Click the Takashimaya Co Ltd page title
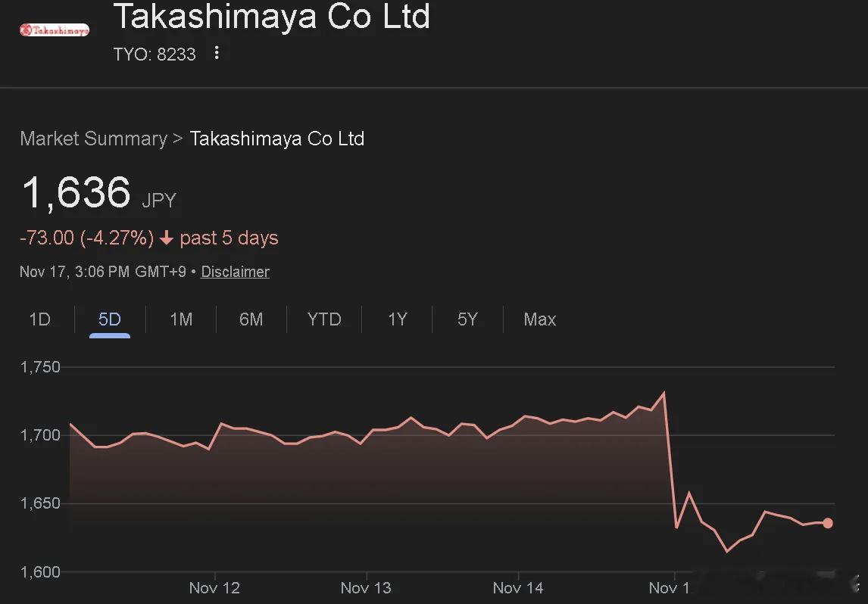The width and height of the screenshot is (868, 604). click(x=271, y=17)
